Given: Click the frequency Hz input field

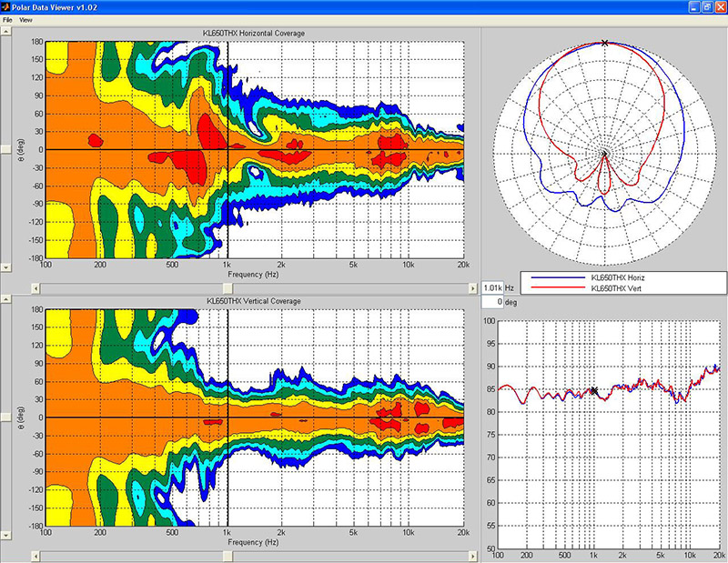Looking at the screenshot, I should (491, 287).
